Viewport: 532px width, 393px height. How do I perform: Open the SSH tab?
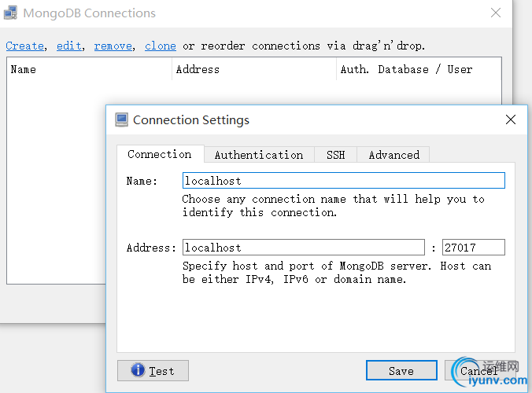pos(335,155)
